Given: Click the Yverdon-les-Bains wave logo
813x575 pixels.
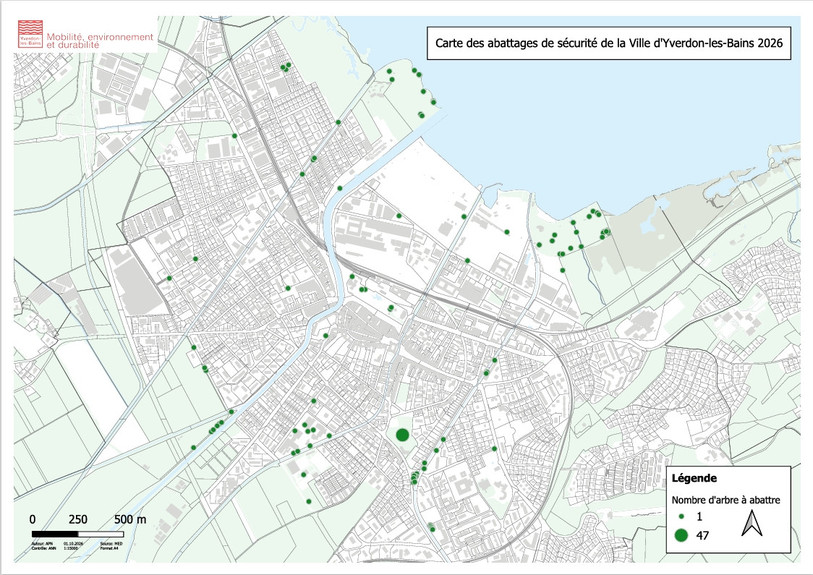Looking at the screenshot, I should pos(31,34).
